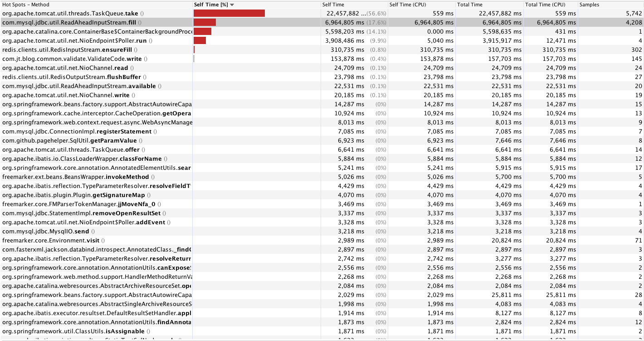Select the FMParserTokenManager.jjMoveNfa_0 row
The height and width of the screenshot is (341, 644).
322,204
